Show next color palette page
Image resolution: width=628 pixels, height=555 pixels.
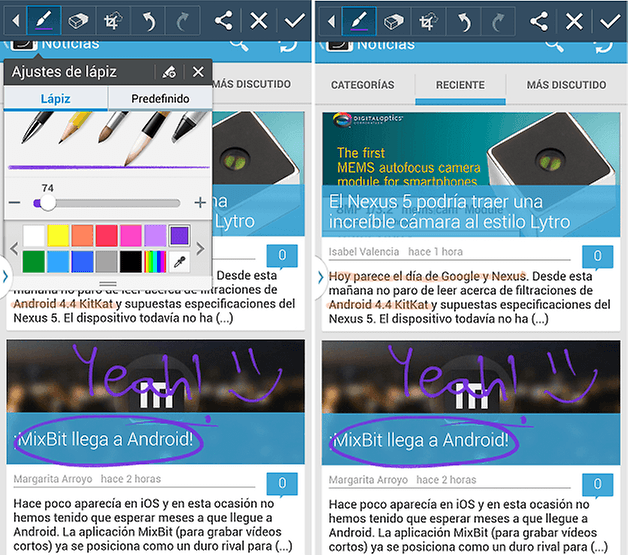tap(200, 249)
